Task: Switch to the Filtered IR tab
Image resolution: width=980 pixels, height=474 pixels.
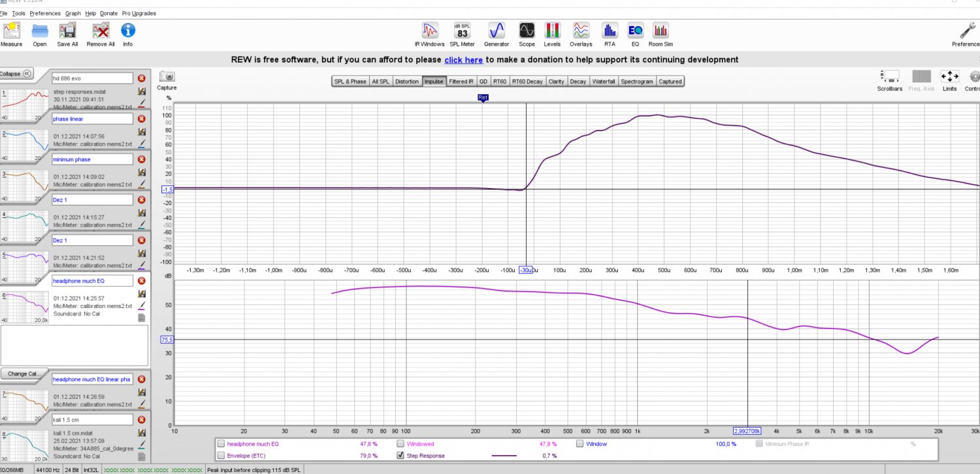Action: tap(461, 82)
